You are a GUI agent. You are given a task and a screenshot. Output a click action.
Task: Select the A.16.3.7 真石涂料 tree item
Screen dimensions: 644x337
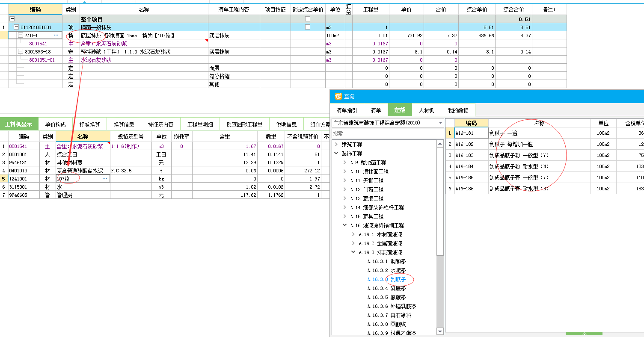[389, 315]
